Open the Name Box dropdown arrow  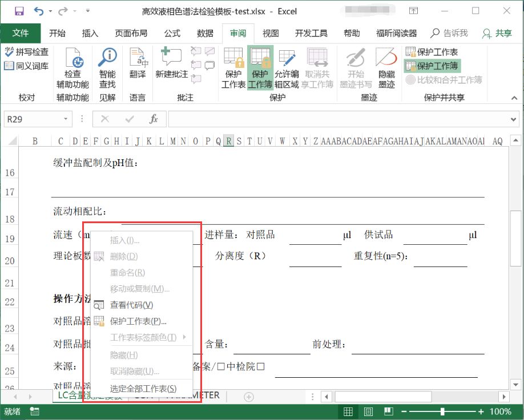[67, 119]
